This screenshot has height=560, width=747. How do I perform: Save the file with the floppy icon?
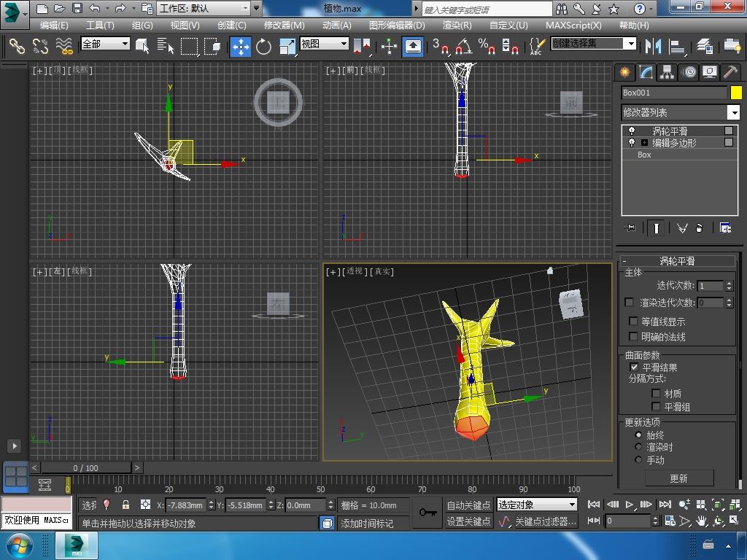coord(77,8)
